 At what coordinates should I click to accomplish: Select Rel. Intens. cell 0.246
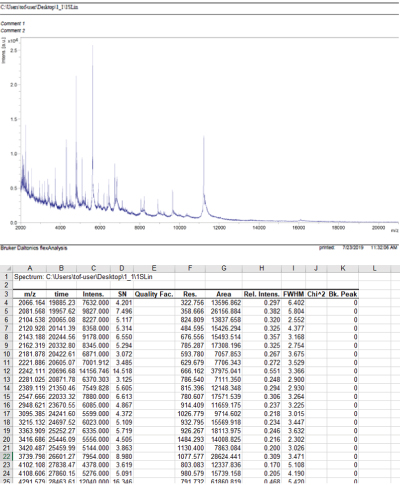point(262,431)
